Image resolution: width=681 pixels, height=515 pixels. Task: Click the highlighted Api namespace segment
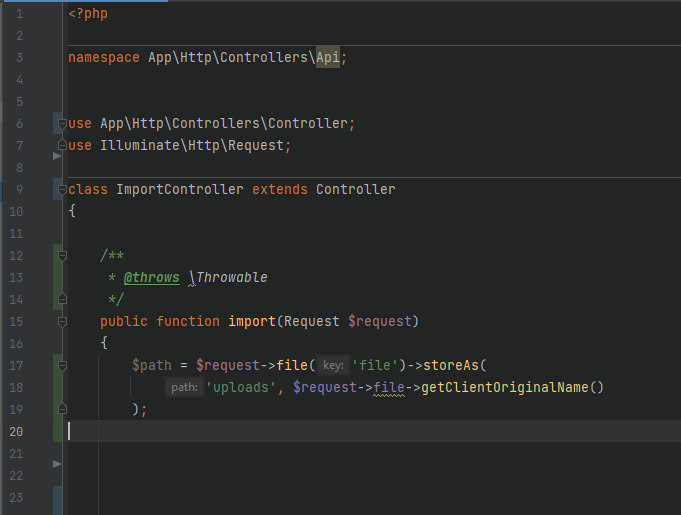328,58
